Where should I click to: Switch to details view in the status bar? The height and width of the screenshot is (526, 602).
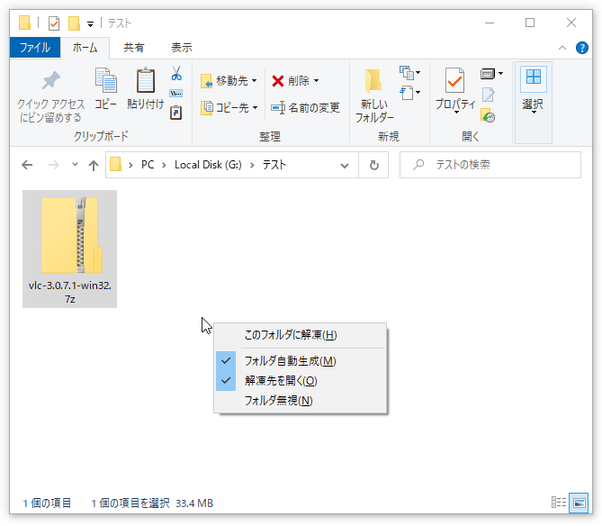pyautogui.click(x=559, y=502)
